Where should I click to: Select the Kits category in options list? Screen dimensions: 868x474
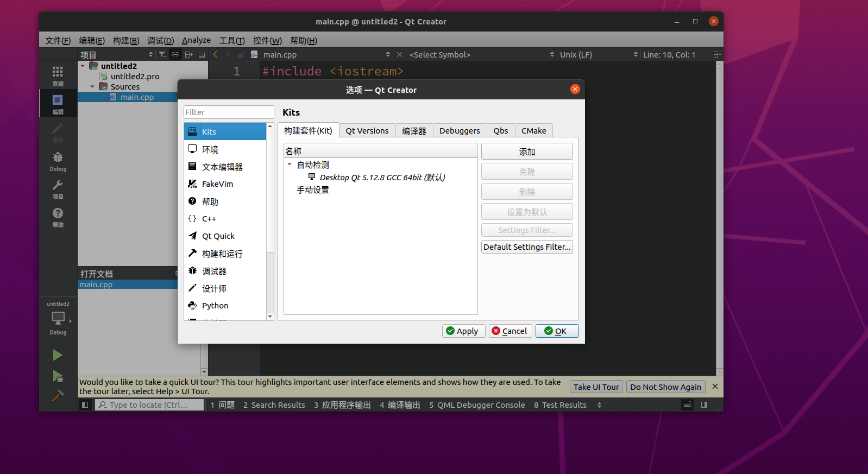(225, 131)
